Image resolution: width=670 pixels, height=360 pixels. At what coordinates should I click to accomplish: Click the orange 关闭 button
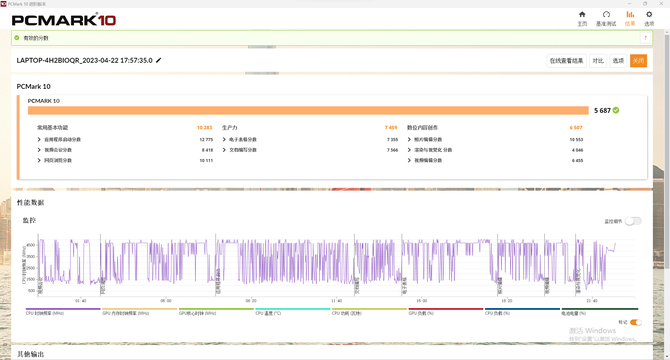point(638,61)
